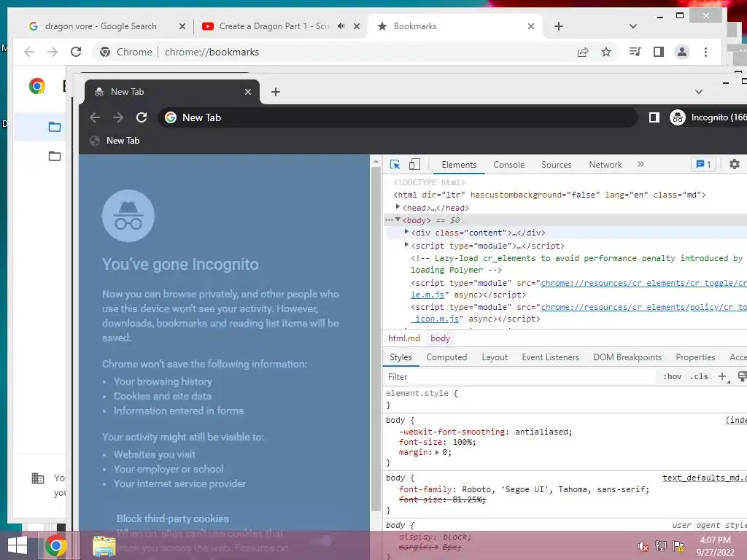Open the muted volume icon in system tray
Image resolution: width=747 pixels, height=560 pixels.
pyautogui.click(x=643, y=546)
